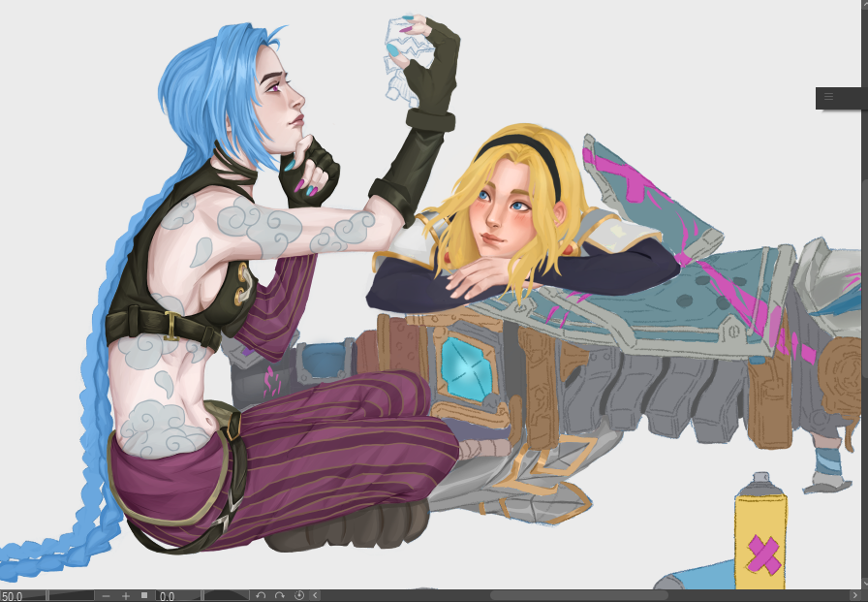Viewport: 868px width, 602px height.
Task: Click the horizontal scroll right arrow
Action: tap(853, 595)
